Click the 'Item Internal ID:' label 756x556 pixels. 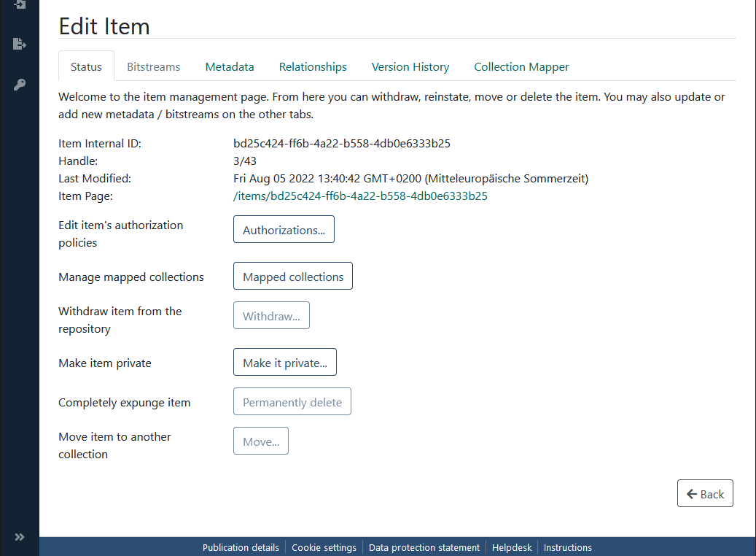(x=100, y=143)
